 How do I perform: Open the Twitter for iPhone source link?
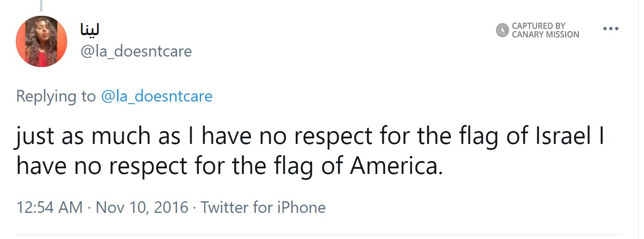pyautogui.click(x=263, y=207)
